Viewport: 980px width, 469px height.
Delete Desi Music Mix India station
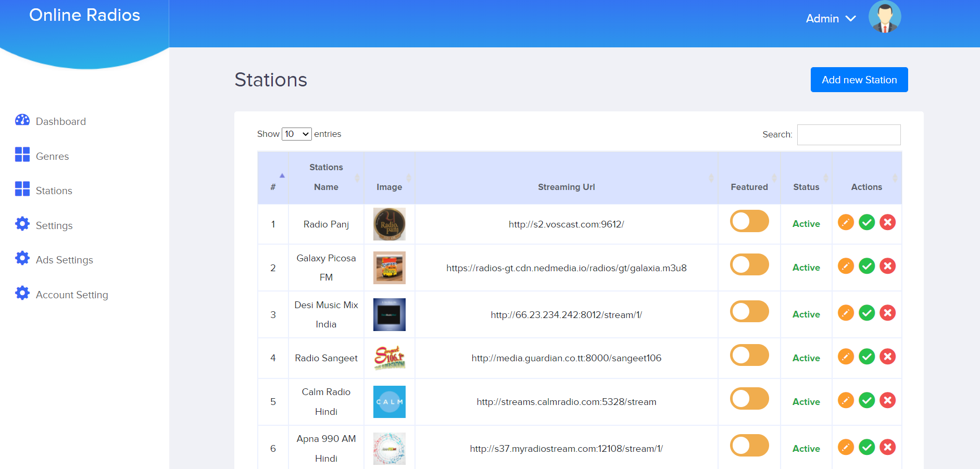[887, 313]
